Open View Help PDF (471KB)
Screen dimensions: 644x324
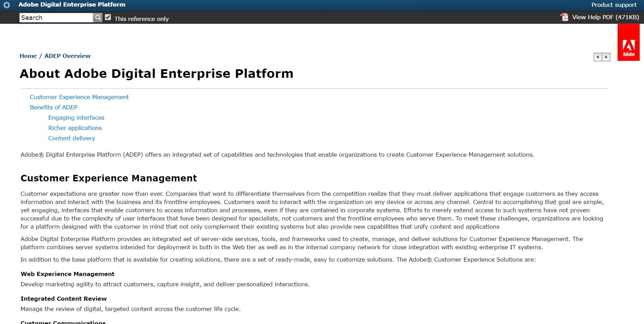[605, 17]
